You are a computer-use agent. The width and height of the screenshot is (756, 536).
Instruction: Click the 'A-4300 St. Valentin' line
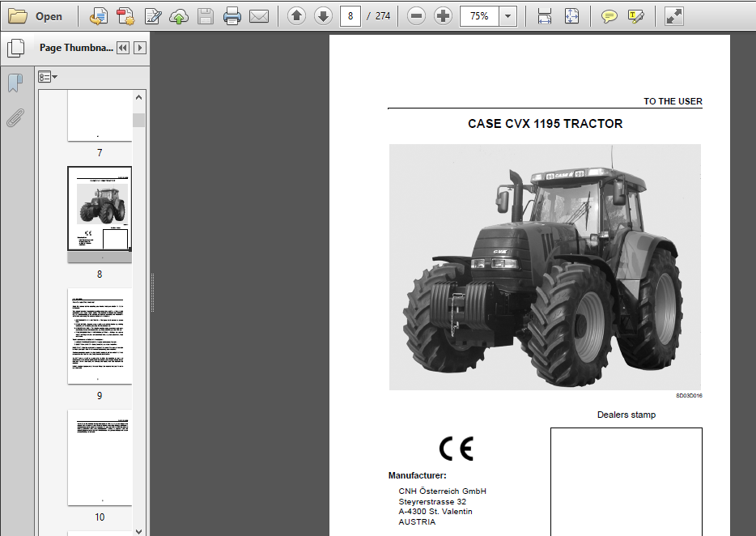click(x=435, y=512)
